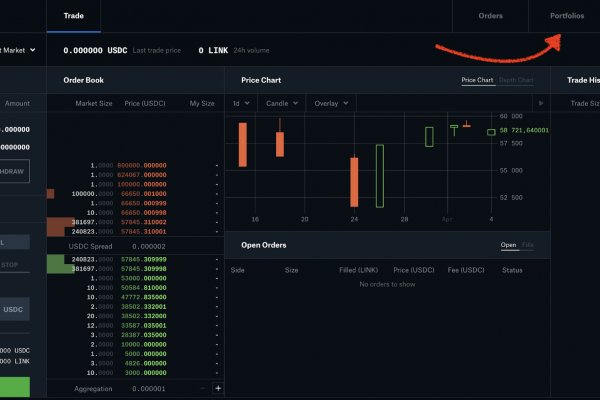
Task: Open the Portfolios tab
Action: (x=567, y=16)
